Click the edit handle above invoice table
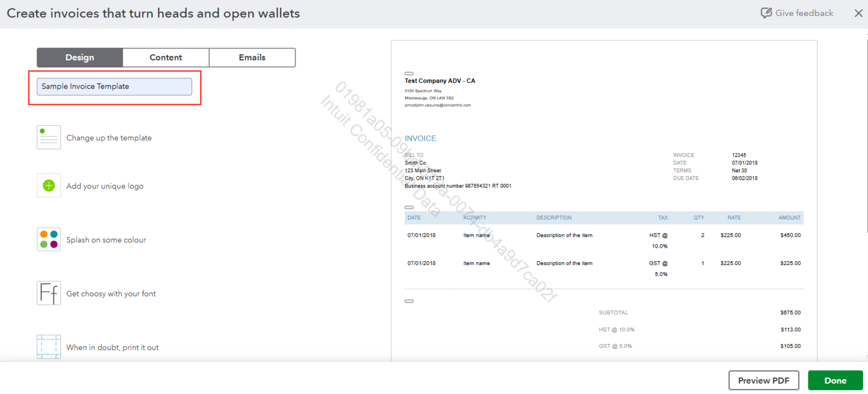Viewport: 868px width, 394px height. tap(409, 207)
